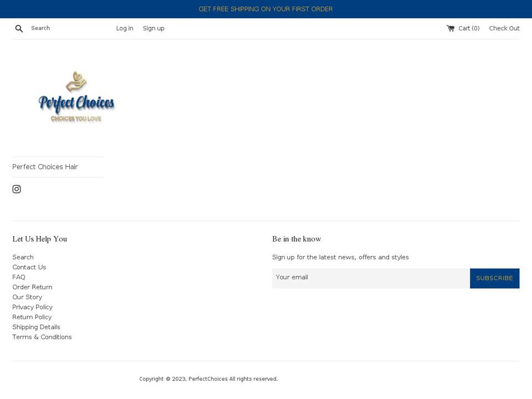This screenshot has height=399, width=532.
Task: Open Privacy Policy link
Action: [x=33, y=307]
